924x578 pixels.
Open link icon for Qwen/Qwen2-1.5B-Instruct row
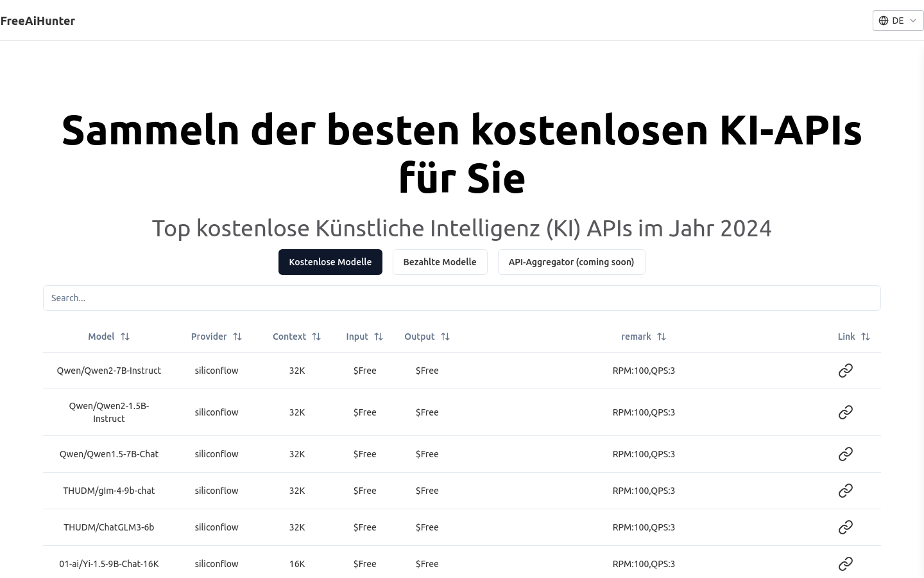coord(846,412)
